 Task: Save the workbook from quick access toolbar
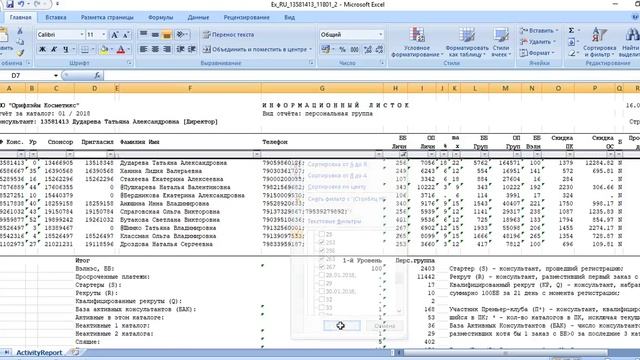(x=9, y=4)
